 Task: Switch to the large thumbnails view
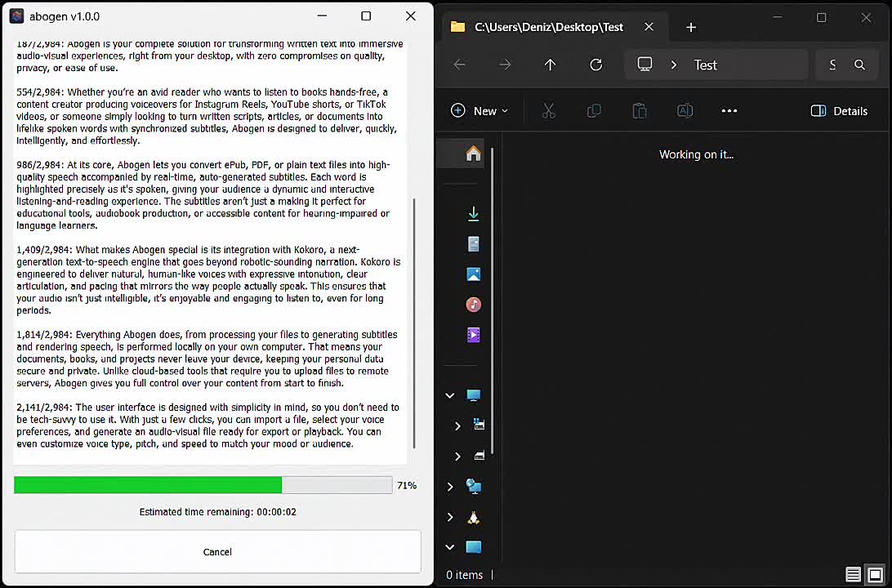pyautogui.click(x=875, y=574)
